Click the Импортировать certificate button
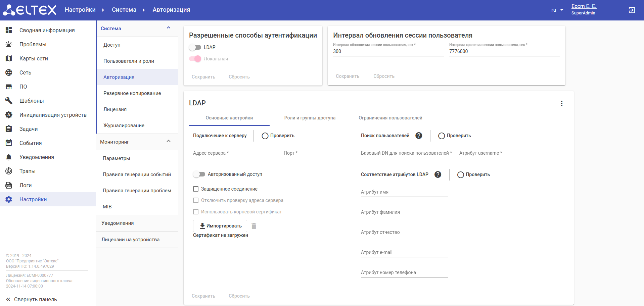This screenshot has height=306, width=644. click(x=220, y=226)
